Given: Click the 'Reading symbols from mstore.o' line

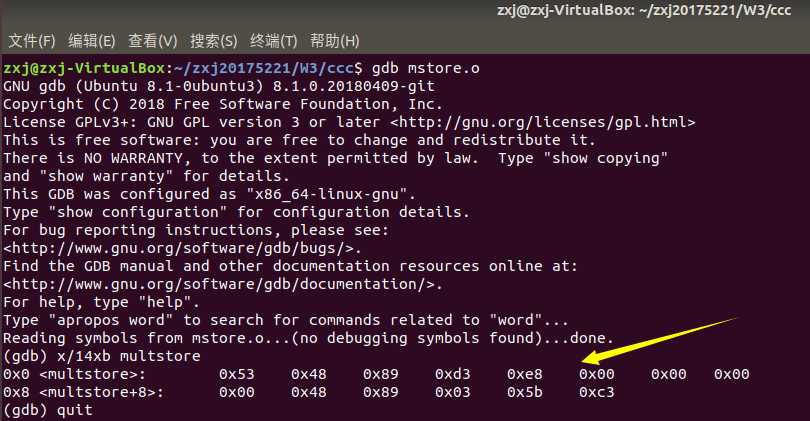Looking at the screenshot, I should (x=308, y=338).
